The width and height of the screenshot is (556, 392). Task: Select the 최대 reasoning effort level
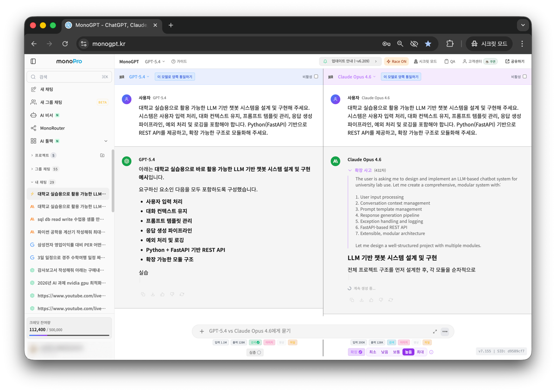click(420, 352)
